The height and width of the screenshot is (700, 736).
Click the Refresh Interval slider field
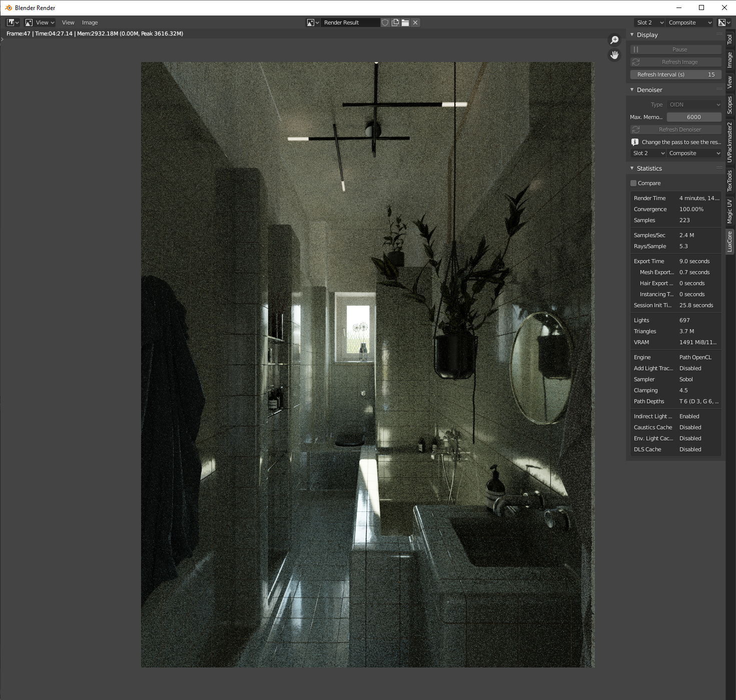coord(675,75)
